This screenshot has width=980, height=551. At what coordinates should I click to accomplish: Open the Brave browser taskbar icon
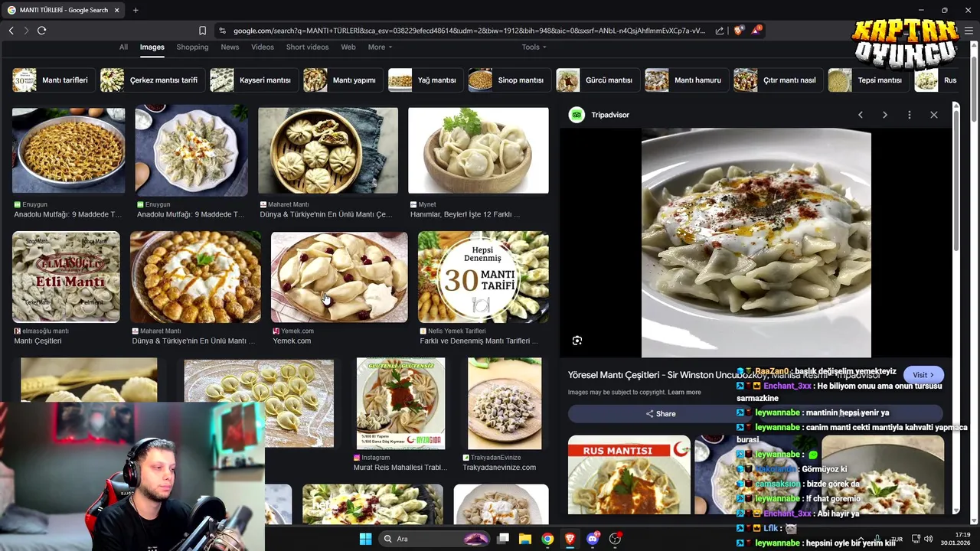click(x=570, y=539)
